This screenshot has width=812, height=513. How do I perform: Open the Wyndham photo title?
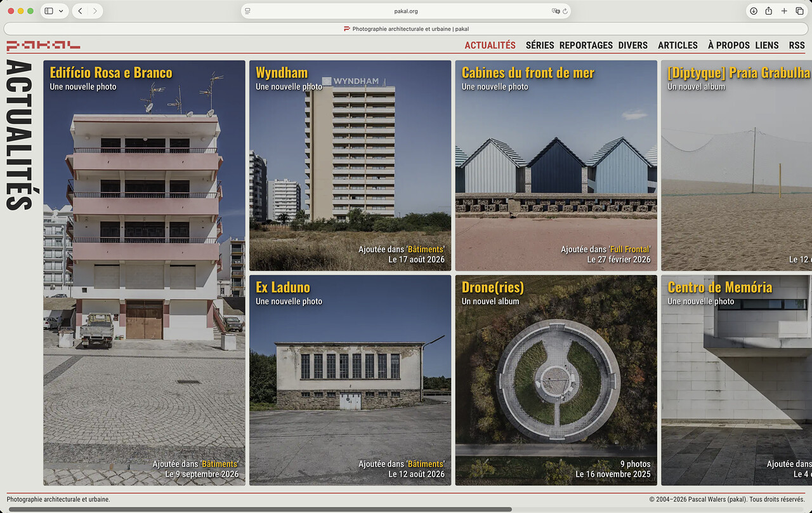pos(282,72)
